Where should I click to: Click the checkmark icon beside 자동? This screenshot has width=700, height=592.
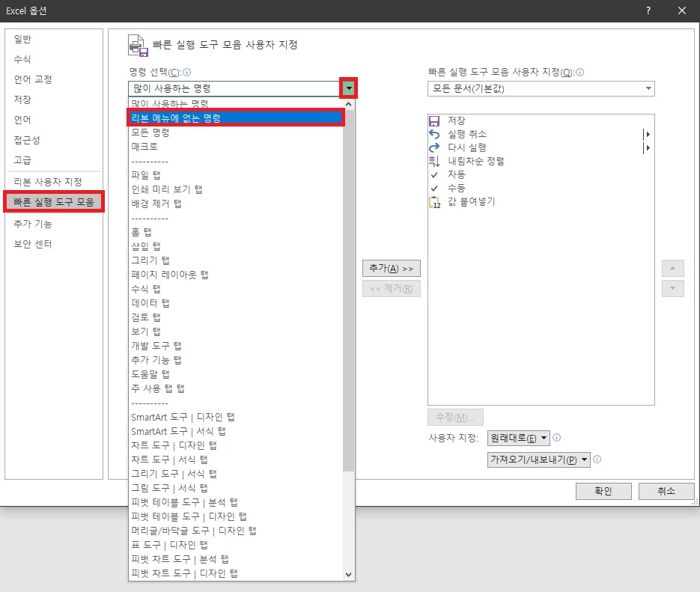[434, 175]
